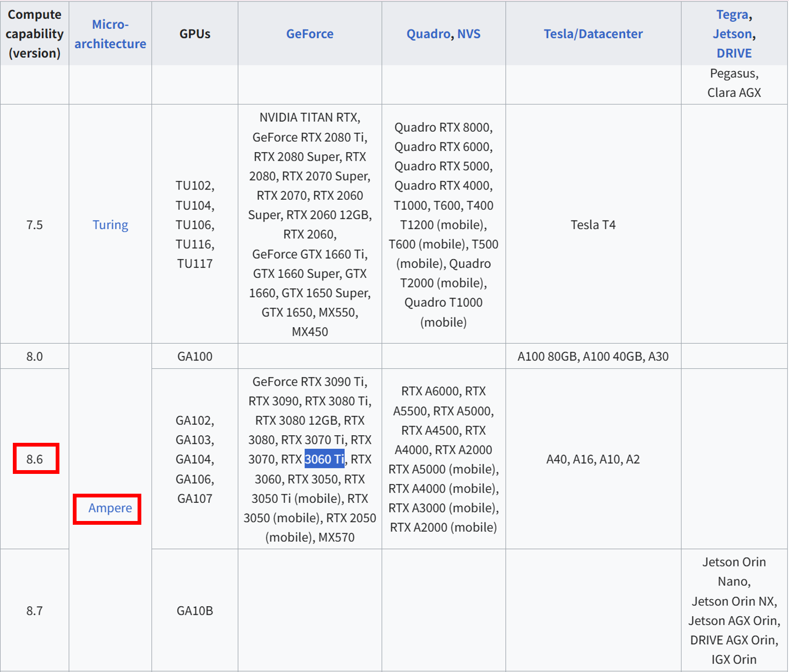The image size is (789, 672).
Task: Open the Turing microarchitecture link
Action: [x=110, y=224]
